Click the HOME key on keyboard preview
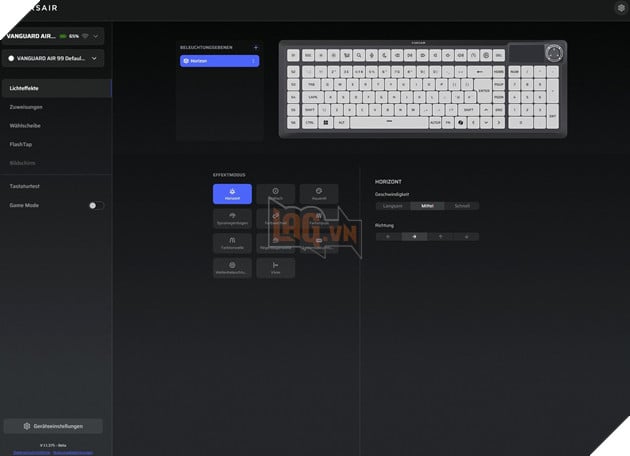Viewport: 630px width, 456px height. coord(499,72)
